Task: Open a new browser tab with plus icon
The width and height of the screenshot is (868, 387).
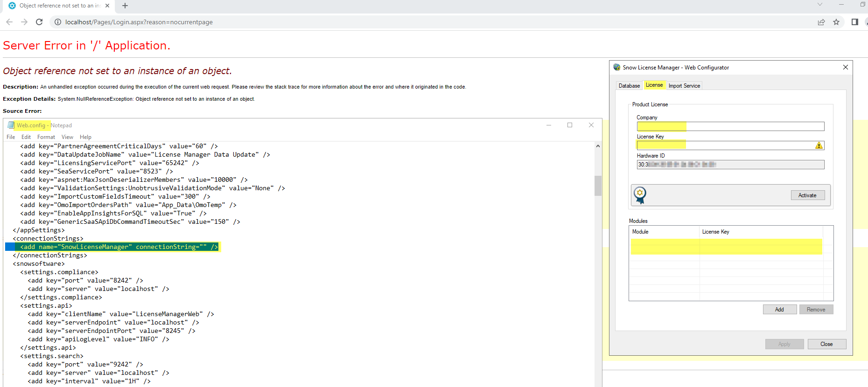Action: 125,6
